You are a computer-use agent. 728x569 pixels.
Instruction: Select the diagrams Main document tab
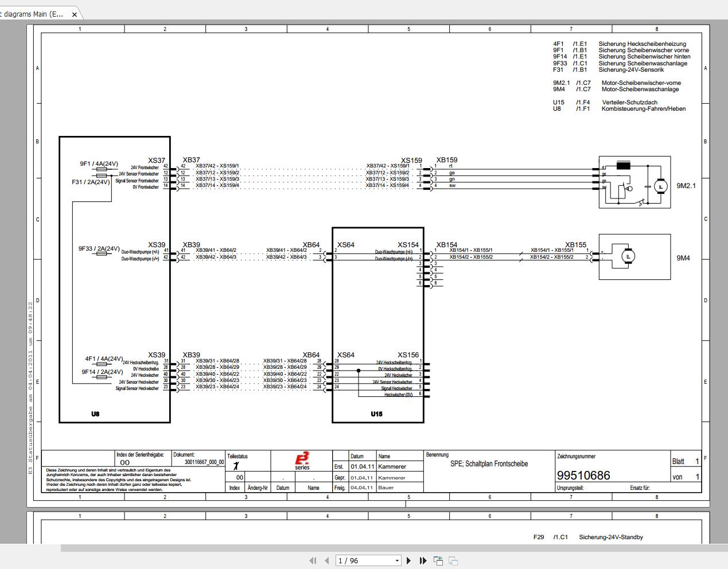pyautogui.click(x=39, y=14)
